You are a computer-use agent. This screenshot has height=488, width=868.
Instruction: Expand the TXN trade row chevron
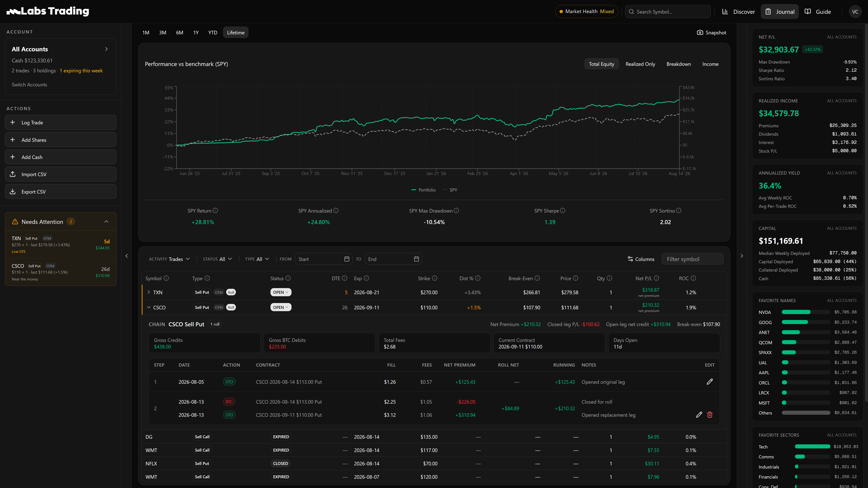[x=149, y=292]
